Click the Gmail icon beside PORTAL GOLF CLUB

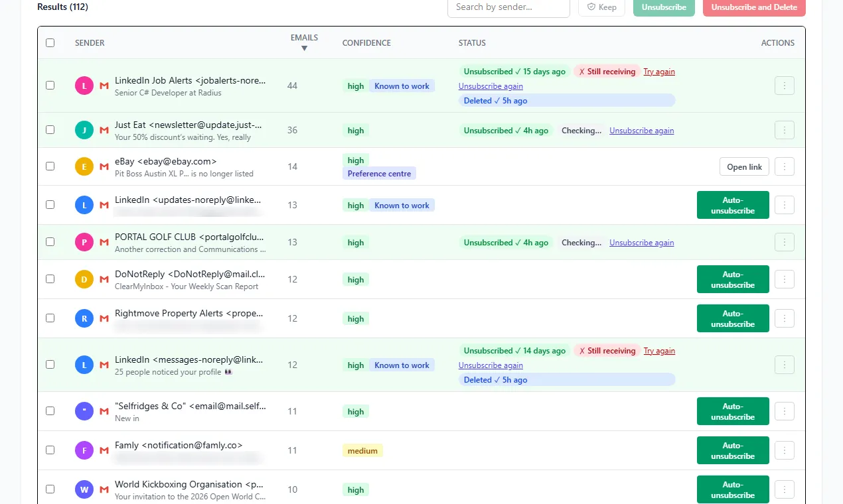click(104, 242)
